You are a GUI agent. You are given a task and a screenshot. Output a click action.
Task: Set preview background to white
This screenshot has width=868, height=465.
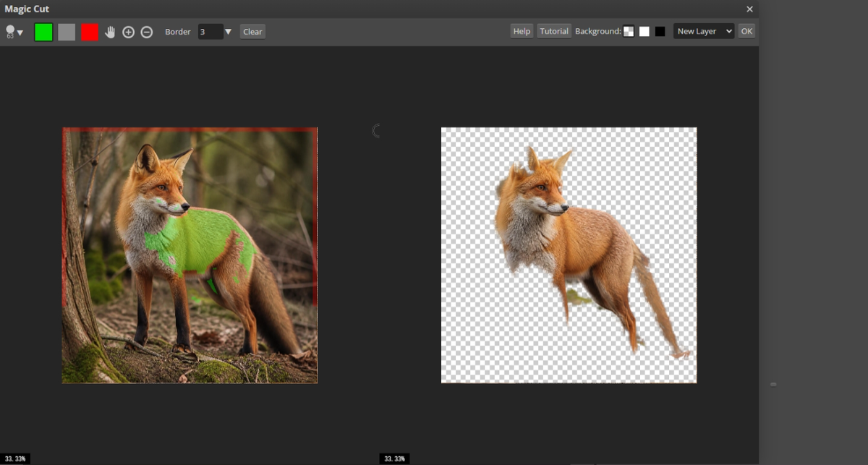click(x=644, y=31)
